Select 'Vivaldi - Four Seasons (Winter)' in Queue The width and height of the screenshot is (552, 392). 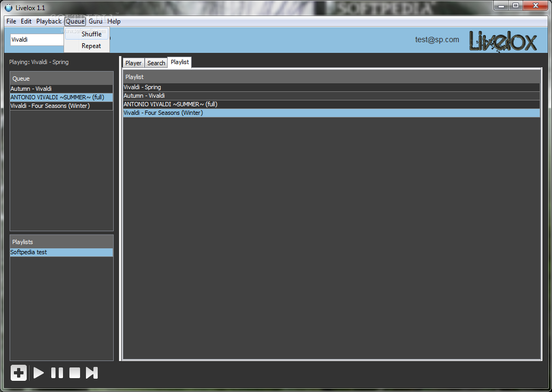pyautogui.click(x=61, y=106)
